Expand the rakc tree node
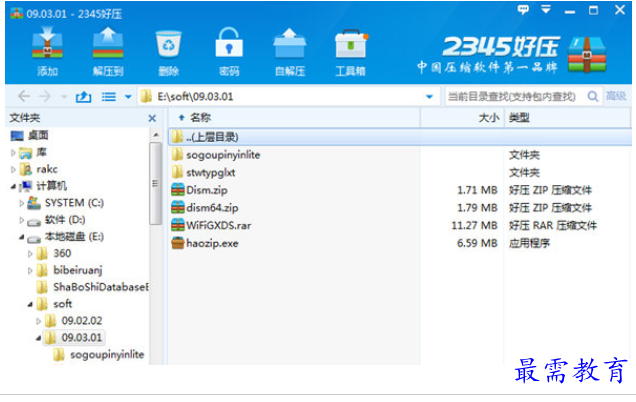The height and width of the screenshot is (402, 636). (x=13, y=169)
